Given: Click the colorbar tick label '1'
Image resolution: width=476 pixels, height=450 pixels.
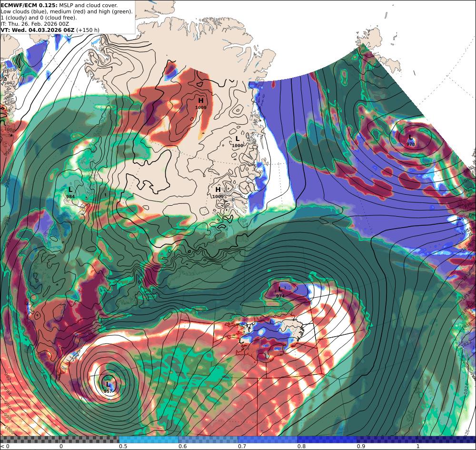Looking at the screenshot, I should point(418,446).
